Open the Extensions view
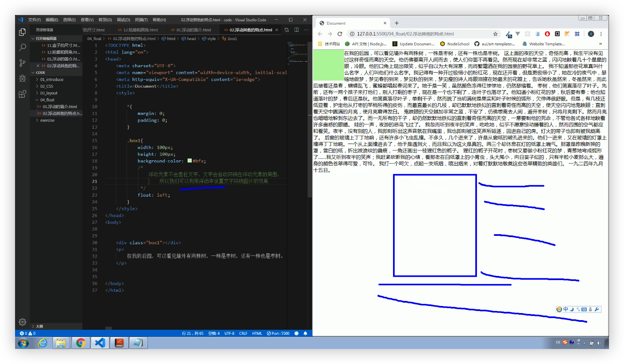The height and width of the screenshot is (364, 624). click(x=23, y=94)
